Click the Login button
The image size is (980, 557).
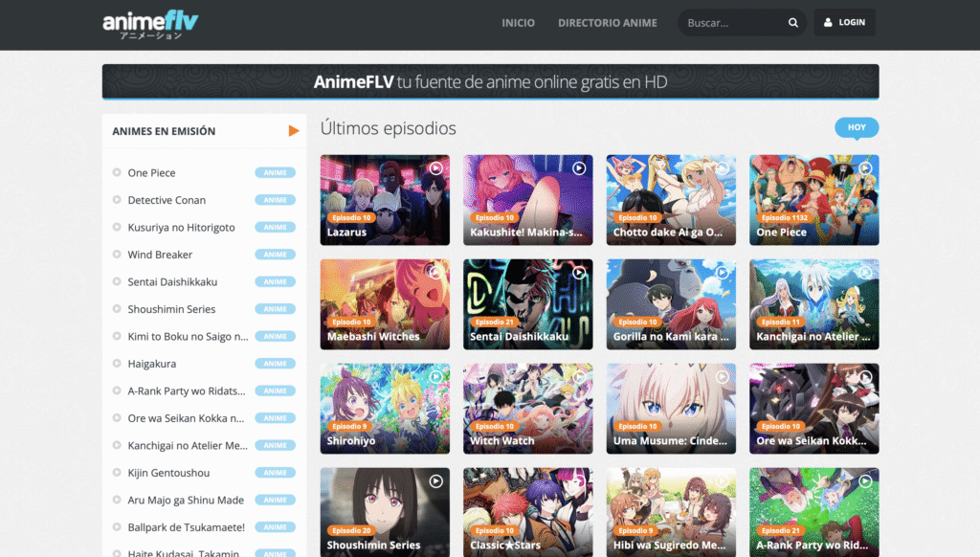coord(844,23)
